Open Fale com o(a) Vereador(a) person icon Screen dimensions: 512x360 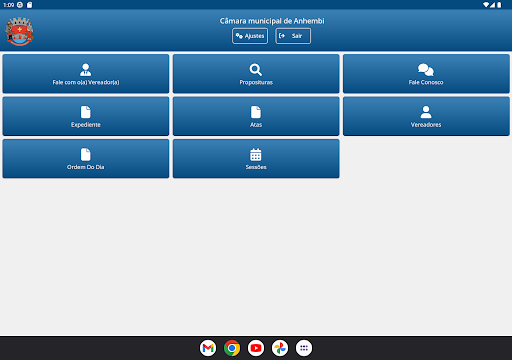(86, 70)
